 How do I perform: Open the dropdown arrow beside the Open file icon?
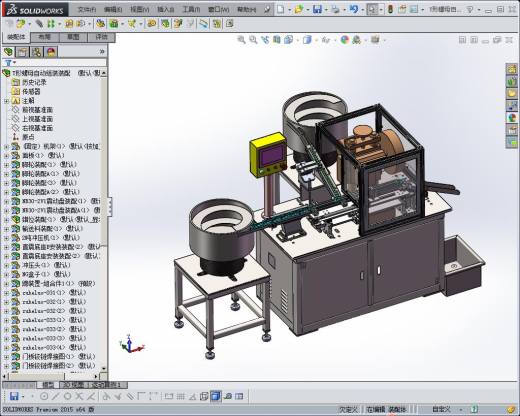pos(307,10)
